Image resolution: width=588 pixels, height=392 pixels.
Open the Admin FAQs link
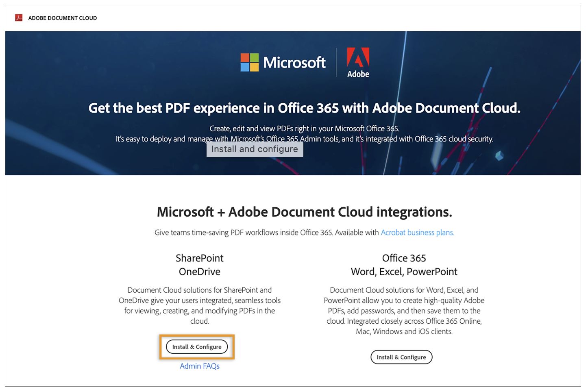pos(200,366)
